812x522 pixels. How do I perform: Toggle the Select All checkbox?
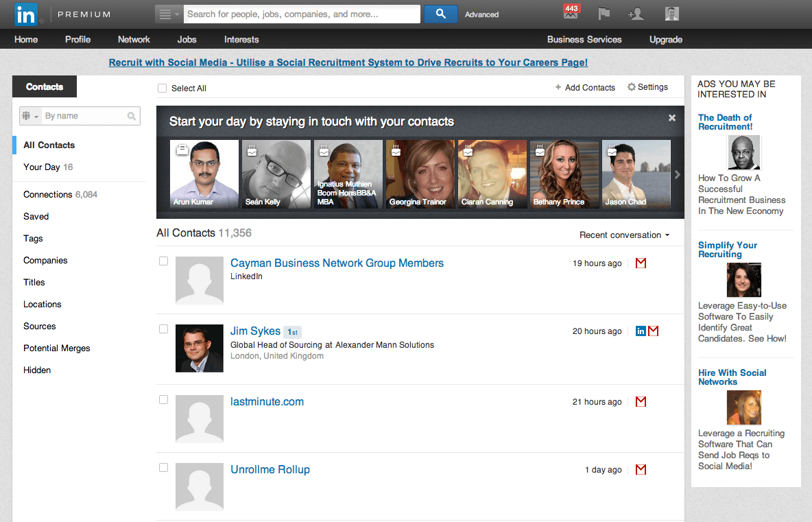click(162, 88)
